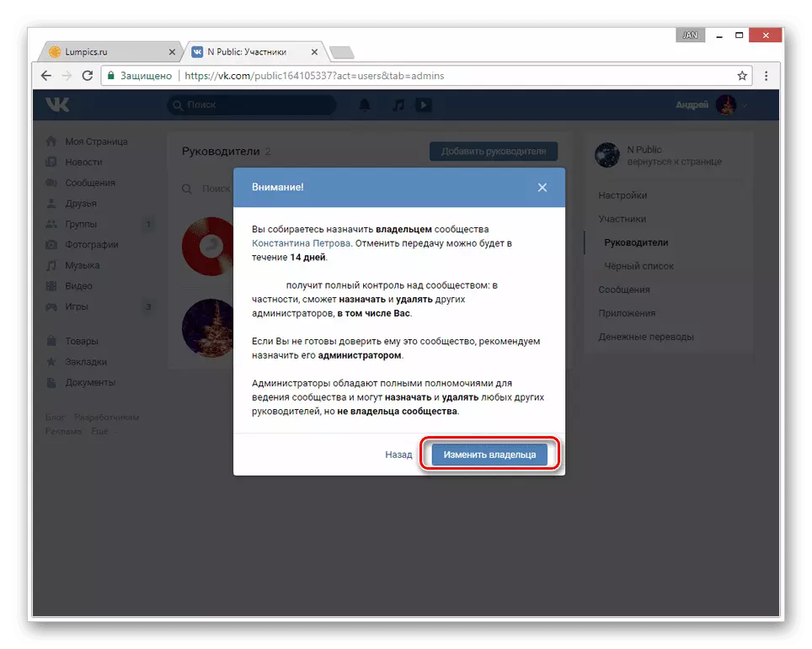Open Группы in sidebar

click(x=81, y=224)
